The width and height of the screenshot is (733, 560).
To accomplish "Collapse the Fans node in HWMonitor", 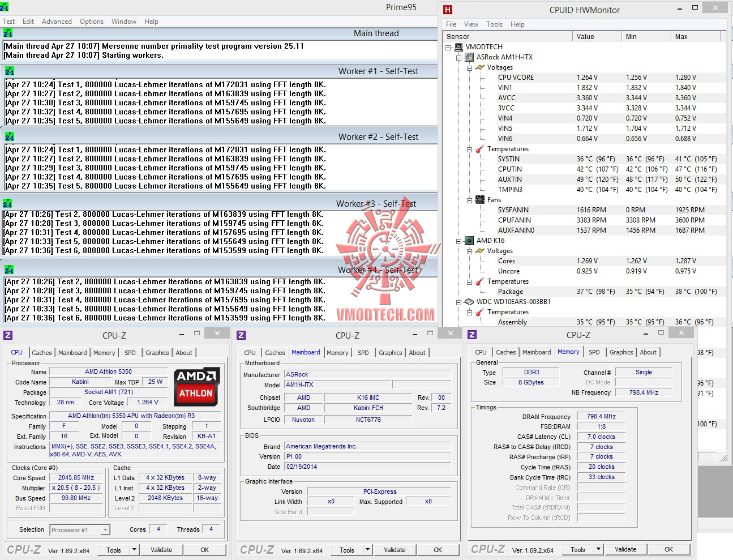I will pyautogui.click(x=469, y=200).
